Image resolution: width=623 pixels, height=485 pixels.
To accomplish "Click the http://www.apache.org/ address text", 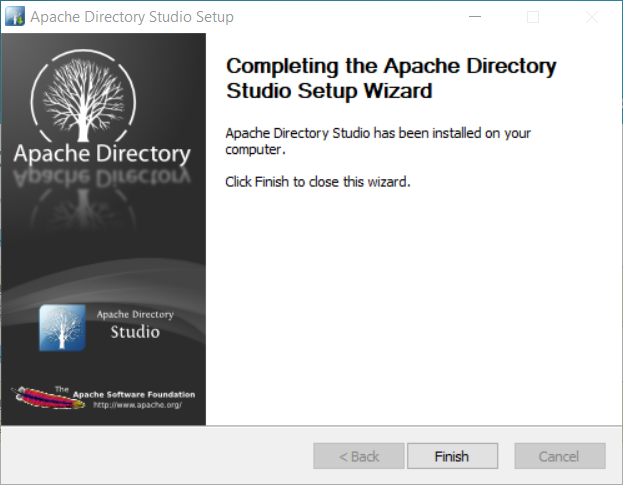I will point(137,405).
